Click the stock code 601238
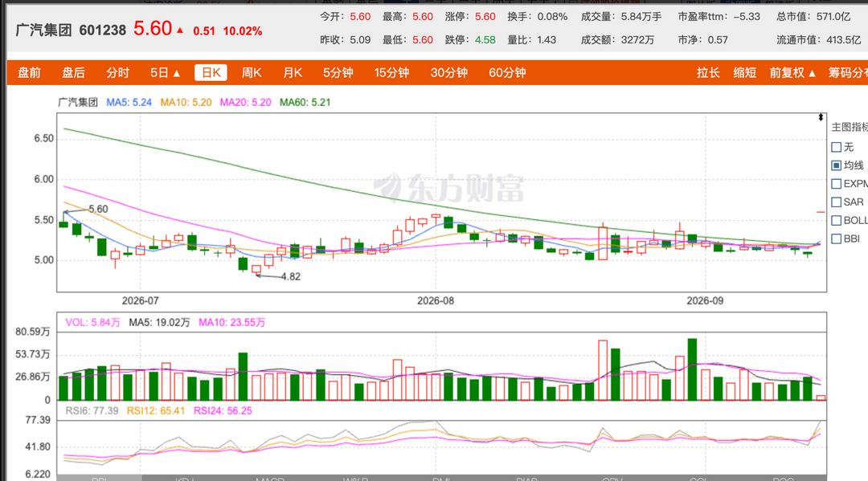The height and width of the screenshot is (481, 868). point(102,30)
